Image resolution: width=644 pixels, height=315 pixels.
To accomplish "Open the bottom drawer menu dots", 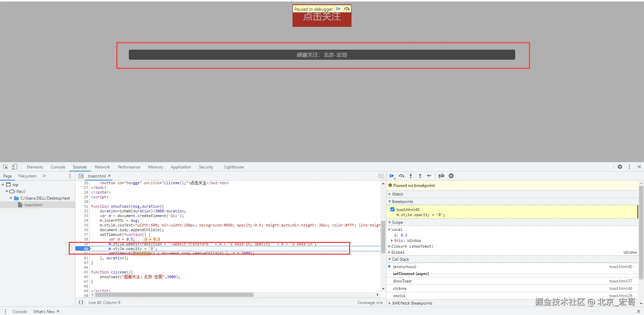I will click(x=5, y=311).
